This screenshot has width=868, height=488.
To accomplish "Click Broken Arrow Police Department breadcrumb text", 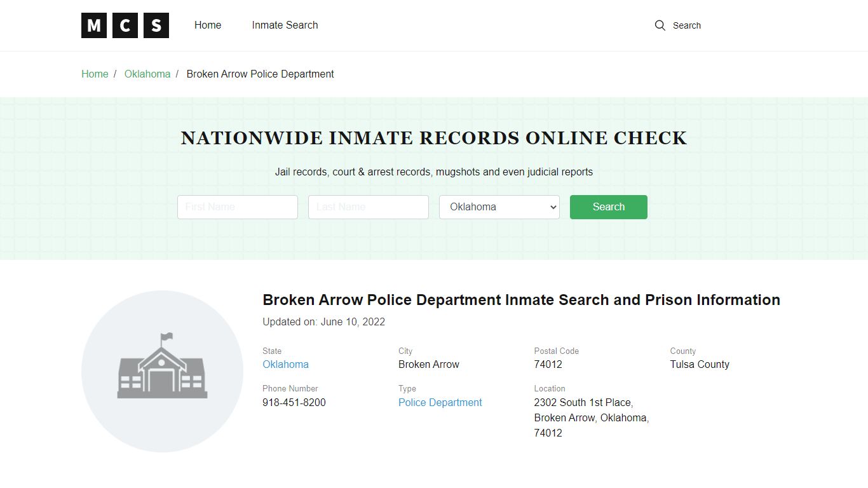I will click(260, 74).
